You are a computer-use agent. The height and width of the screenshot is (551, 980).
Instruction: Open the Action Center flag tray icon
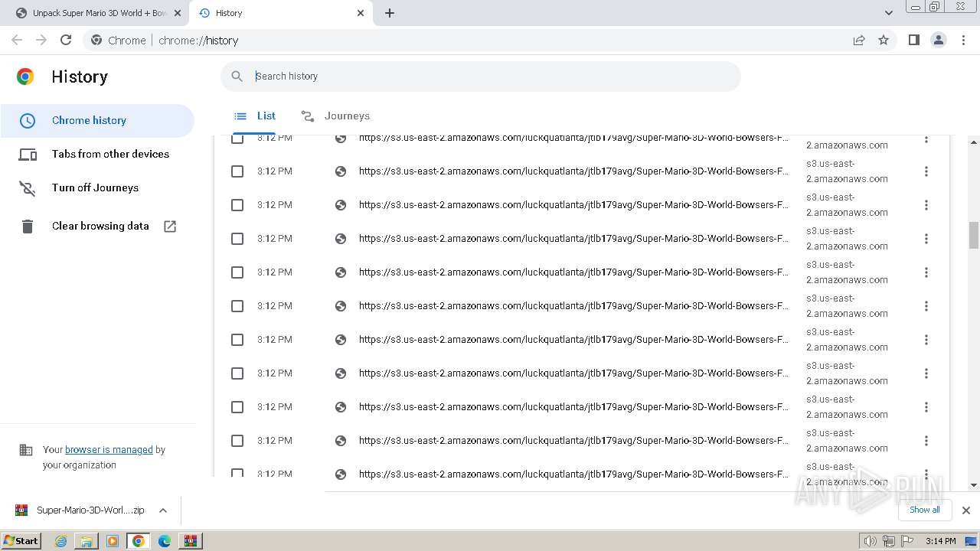907,541
